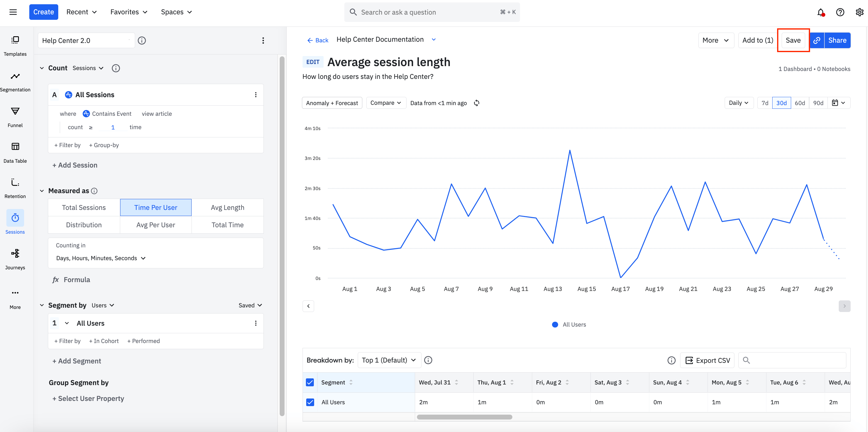Click the All Users legend color dot

click(x=555, y=324)
